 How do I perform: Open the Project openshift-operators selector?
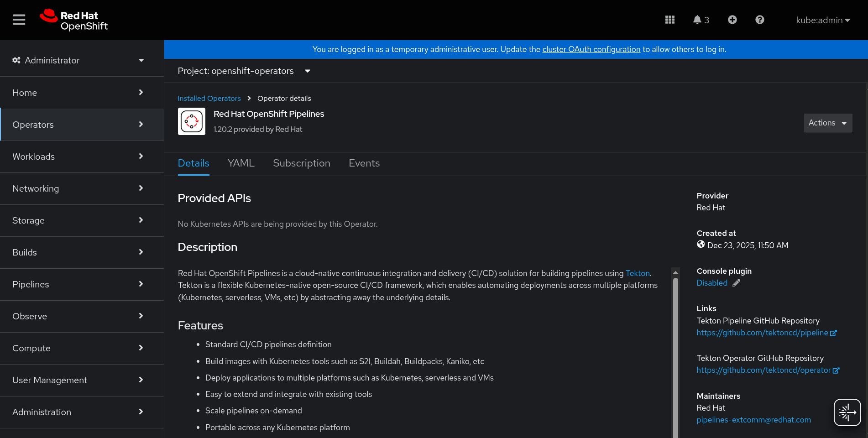click(x=244, y=71)
